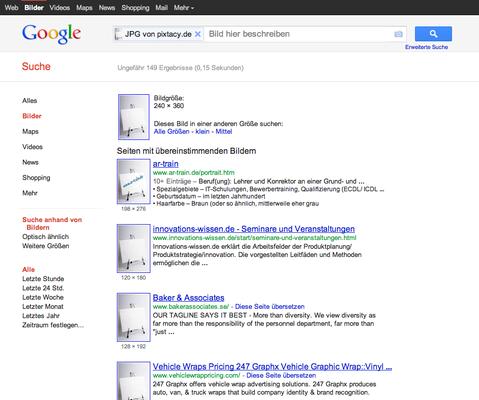Viewport: 479px width, 400px height.
Task: Click the red 'Suche' heading
Action: [36, 66]
